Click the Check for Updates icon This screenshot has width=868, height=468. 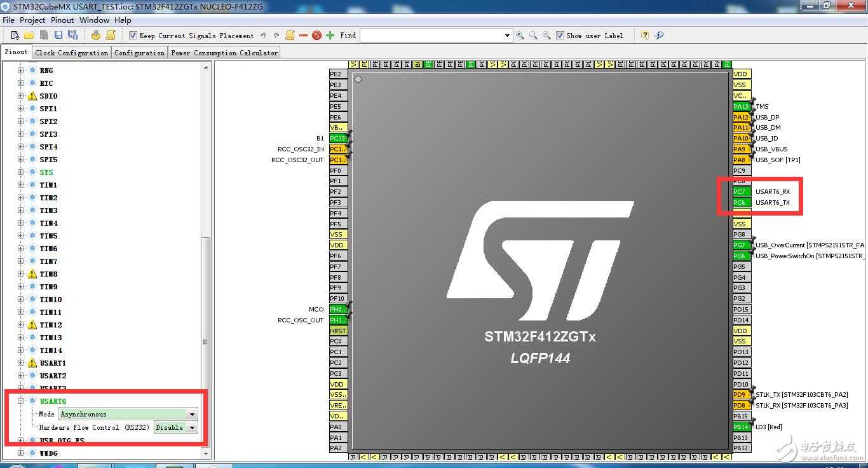coord(659,36)
